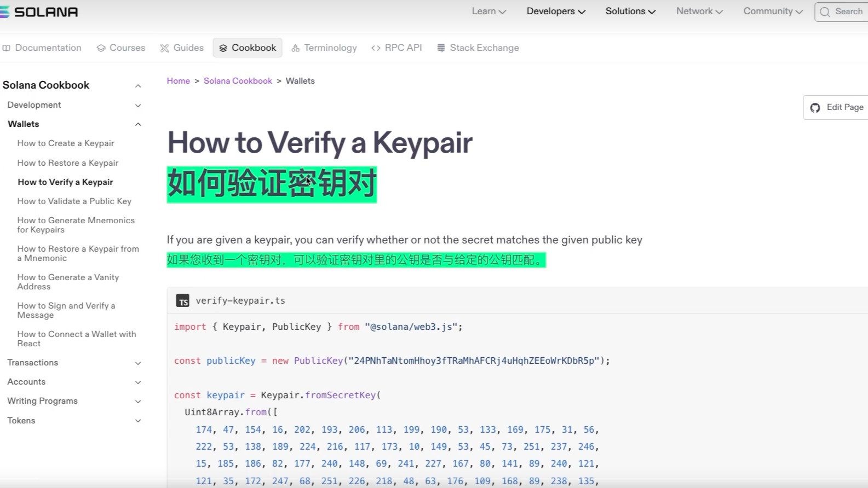Switch to the Courses tab

(121, 48)
